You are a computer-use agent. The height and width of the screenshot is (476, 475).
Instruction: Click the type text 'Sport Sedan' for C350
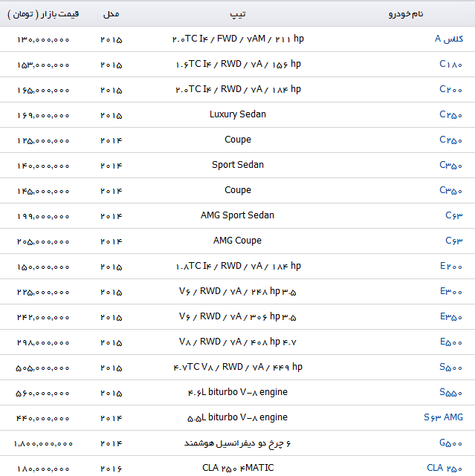tap(238, 165)
